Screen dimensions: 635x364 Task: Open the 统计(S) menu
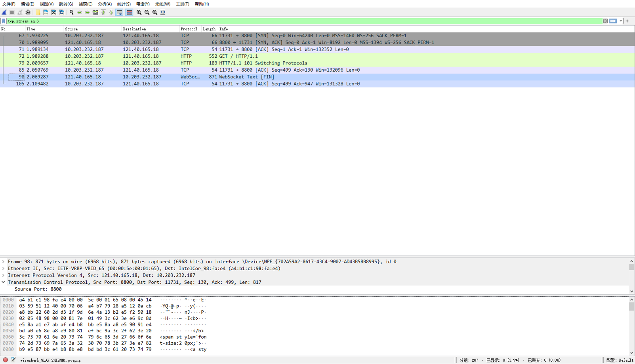[x=124, y=4]
